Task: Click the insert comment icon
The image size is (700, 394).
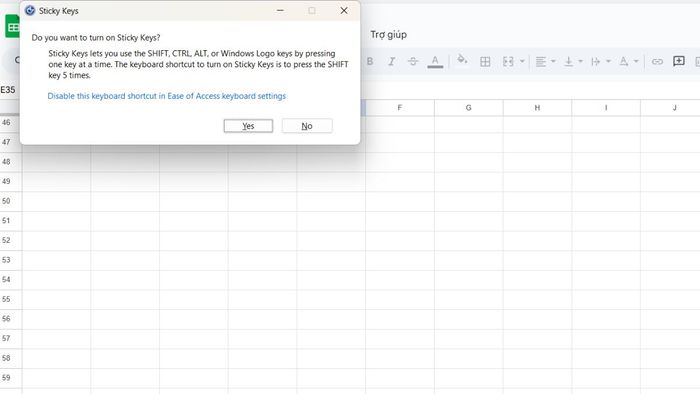Action: point(679,61)
